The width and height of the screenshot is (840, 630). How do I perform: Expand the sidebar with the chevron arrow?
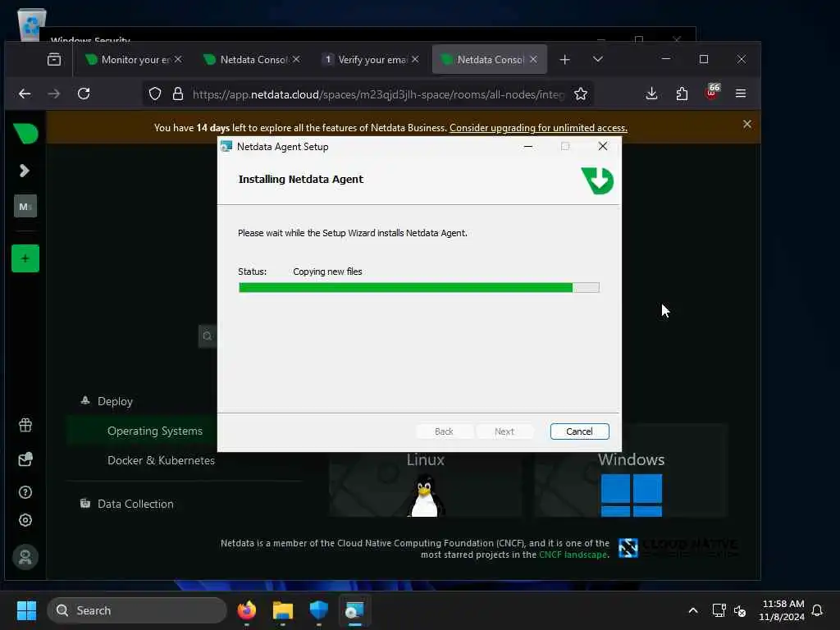[x=24, y=171]
